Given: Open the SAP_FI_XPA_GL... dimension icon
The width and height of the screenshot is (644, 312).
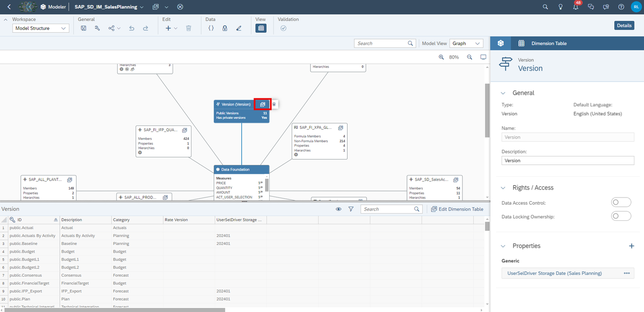Looking at the screenshot, I should click(341, 127).
